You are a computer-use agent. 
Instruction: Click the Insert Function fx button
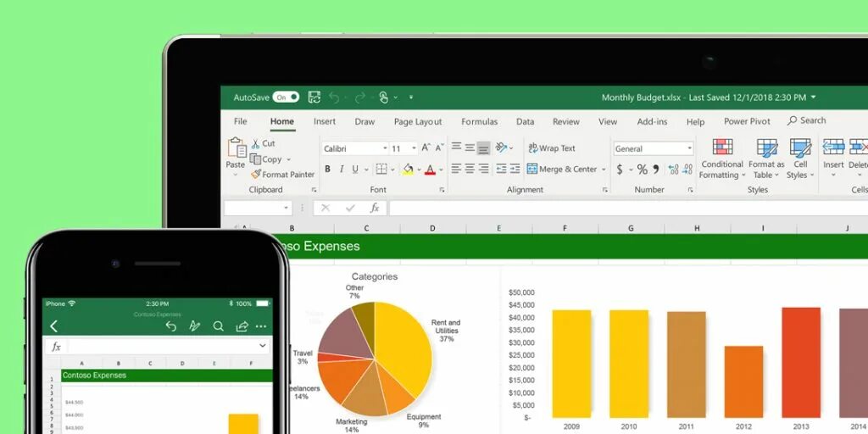click(x=375, y=209)
